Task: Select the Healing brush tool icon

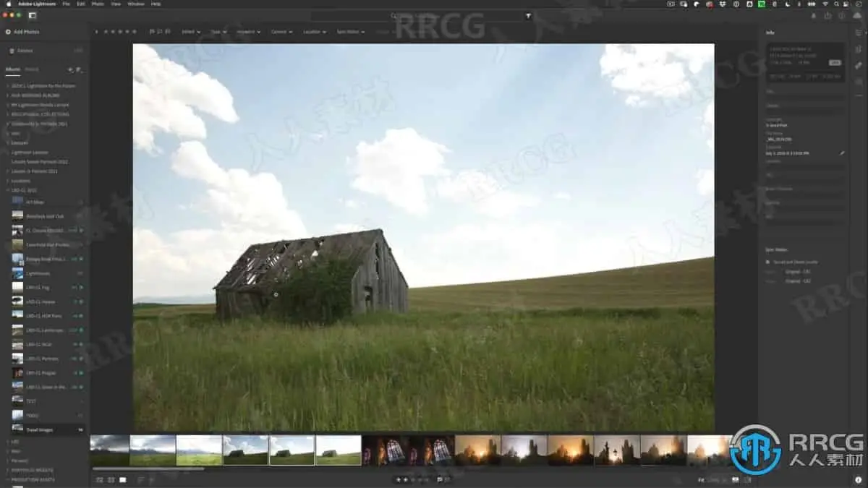Action: pos(857,65)
